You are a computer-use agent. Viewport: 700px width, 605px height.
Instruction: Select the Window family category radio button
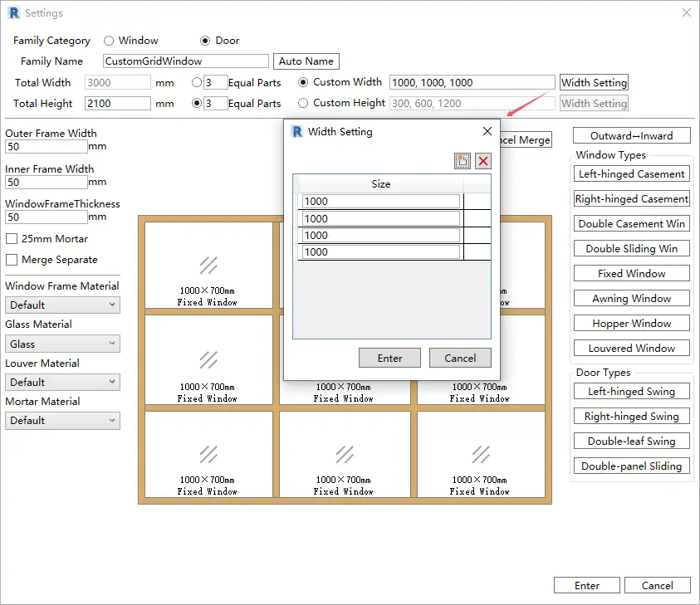pos(110,41)
